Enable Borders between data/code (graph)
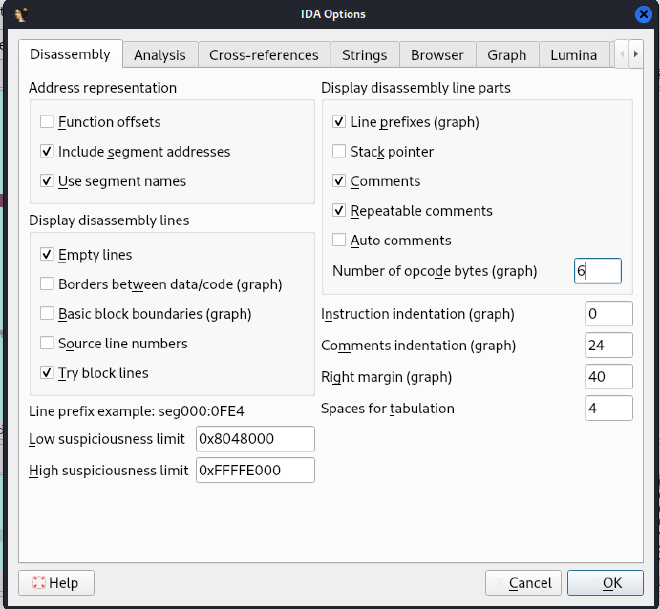The height and width of the screenshot is (609, 660). pos(47,284)
